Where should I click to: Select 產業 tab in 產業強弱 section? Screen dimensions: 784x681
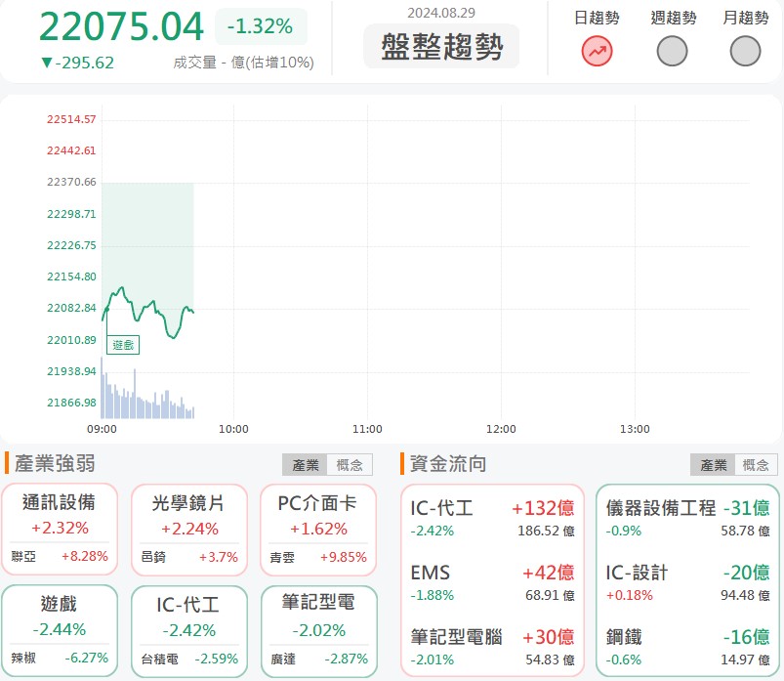click(305, 465)
